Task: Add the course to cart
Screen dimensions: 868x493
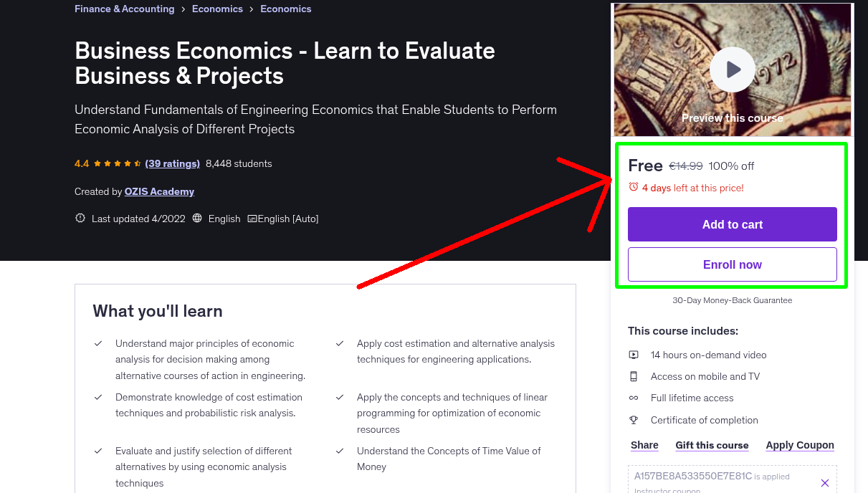Action: coord(732,224)
